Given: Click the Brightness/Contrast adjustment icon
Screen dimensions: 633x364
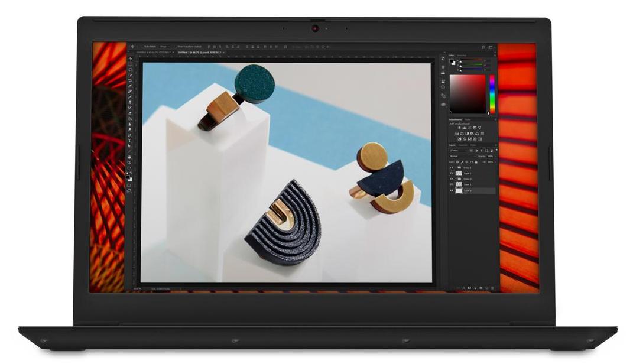Looking at the screenshot, I should [459, 128].
